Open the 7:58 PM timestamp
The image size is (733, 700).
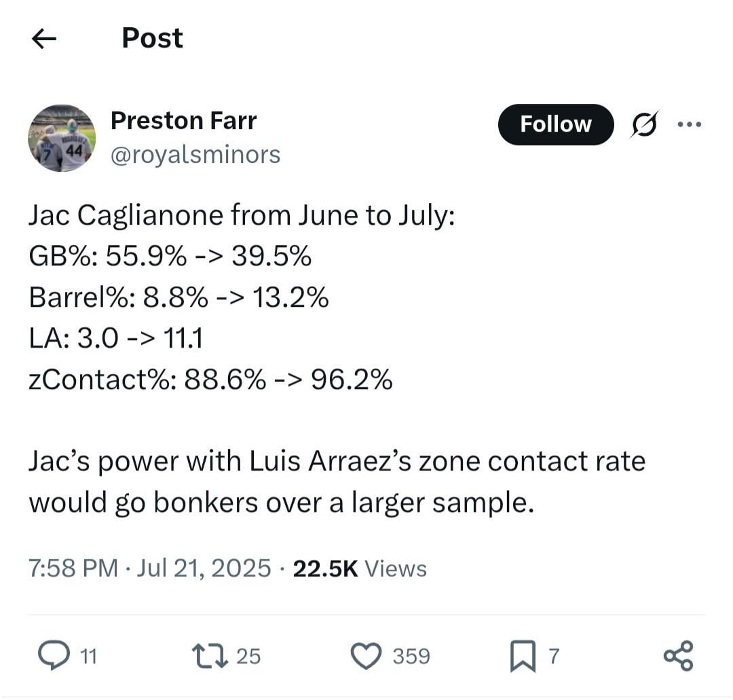tap(72, 568)
